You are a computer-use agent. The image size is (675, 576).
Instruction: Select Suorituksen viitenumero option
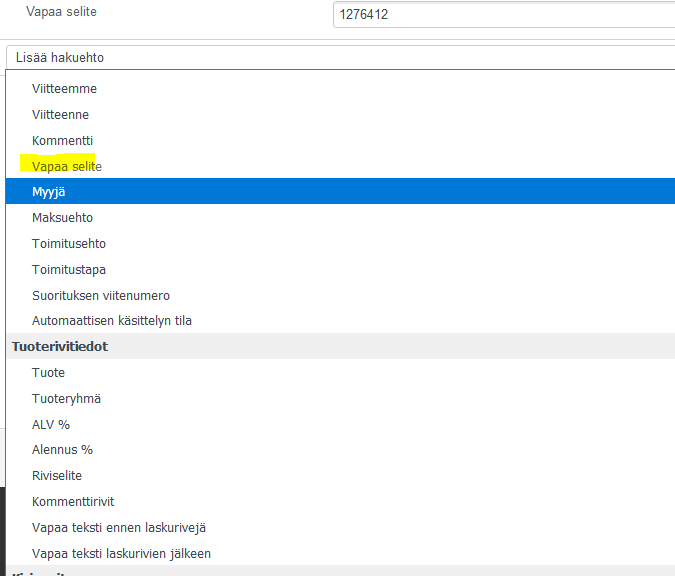pos(101,296)
